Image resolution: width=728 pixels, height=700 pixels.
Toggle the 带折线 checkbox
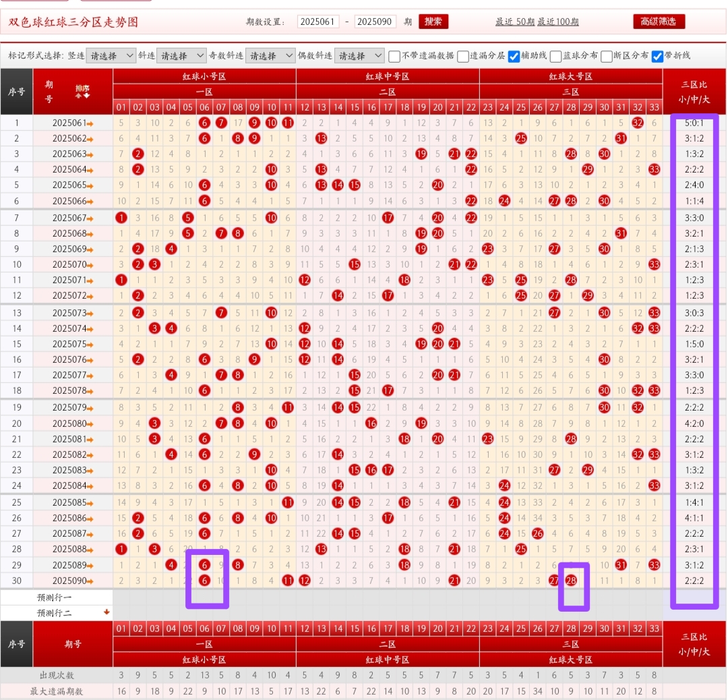click(x=658, y=56)
